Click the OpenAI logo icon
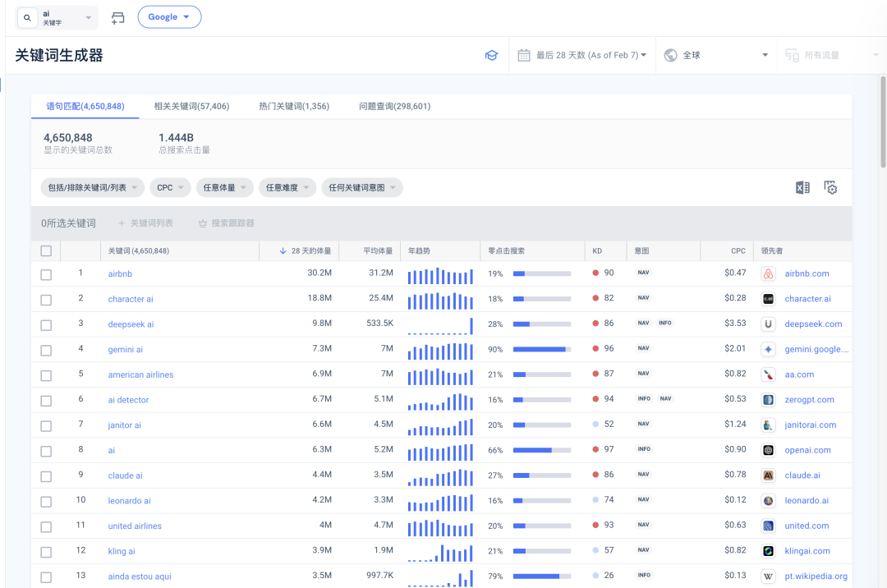The width and height of the screenshot is (887, 588). click(x=768, y=450)
